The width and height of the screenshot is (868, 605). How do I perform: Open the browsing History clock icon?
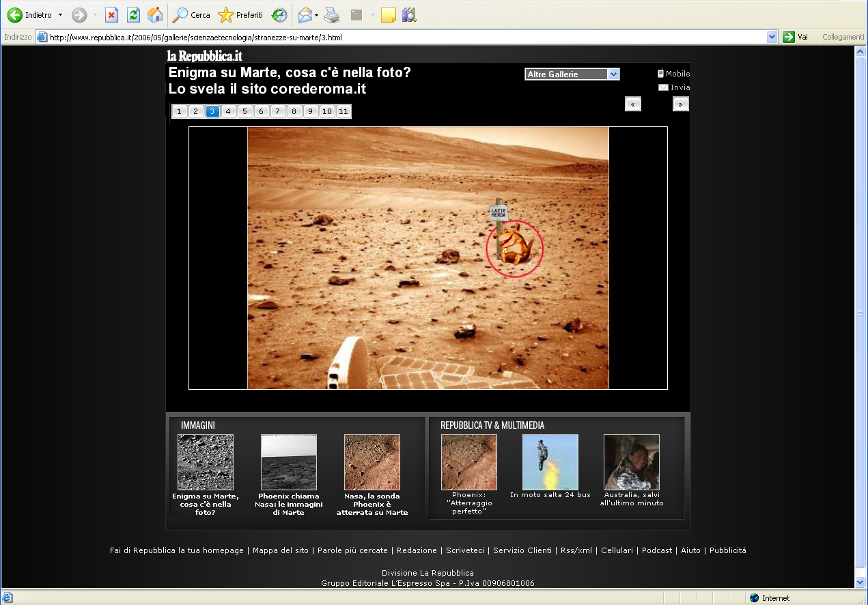[279, 14]
